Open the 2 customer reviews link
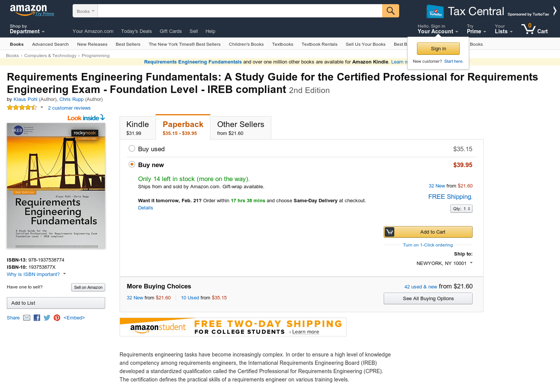 click(x=69, y=108)
